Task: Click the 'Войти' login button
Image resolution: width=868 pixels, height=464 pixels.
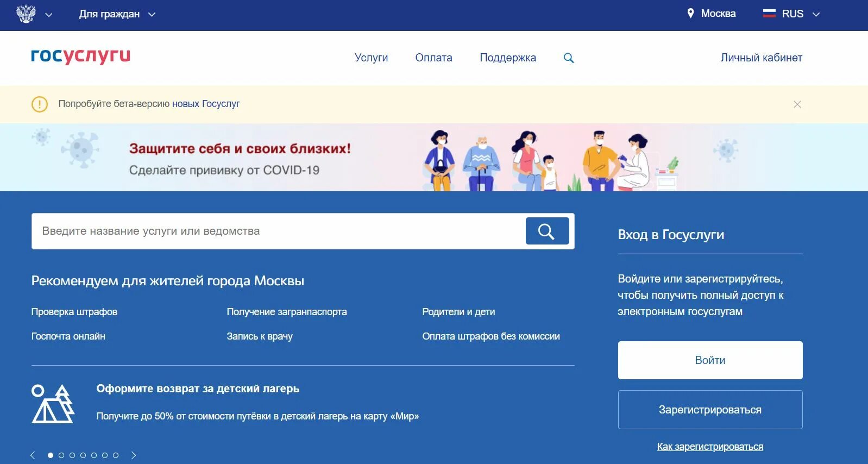Action: [x=710, y=360]
